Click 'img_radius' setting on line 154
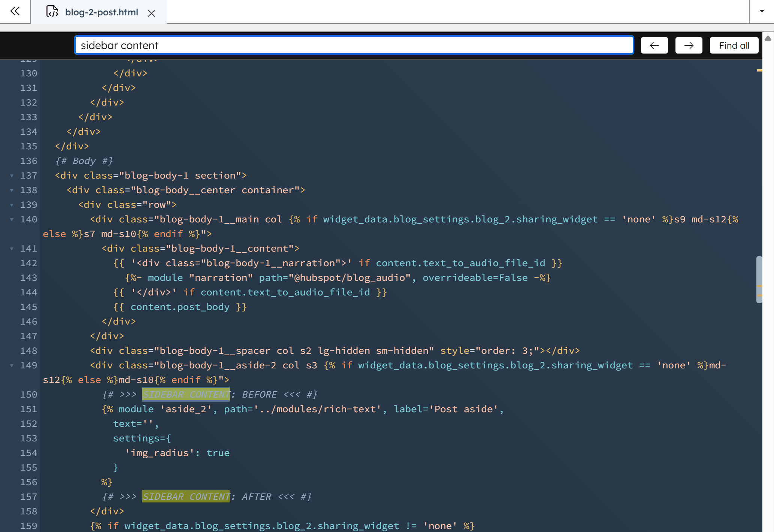Screen dimensions: 774x532 (x=159, y=453)
